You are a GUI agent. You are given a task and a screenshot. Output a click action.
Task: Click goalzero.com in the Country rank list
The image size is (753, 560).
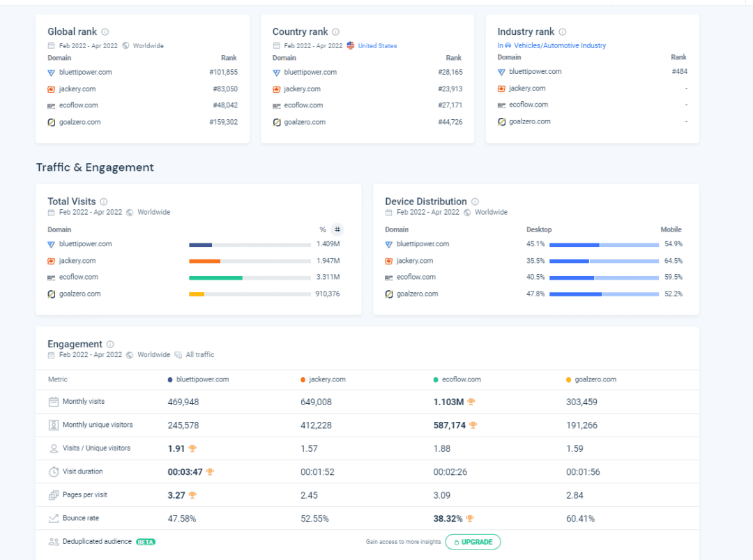[x=304, y=122]
